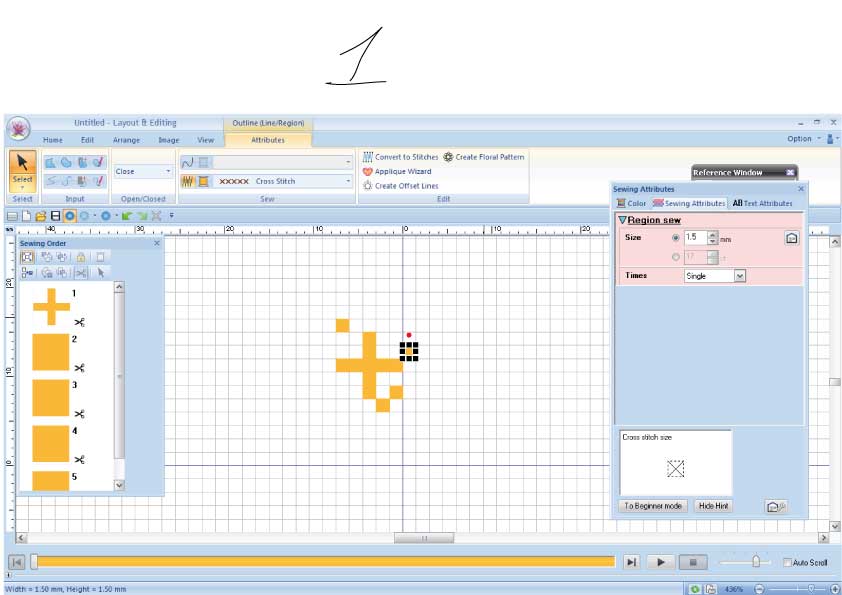
Task: Click the scissors trim icon in Sewing Order toolbar
Action: pos(81,273)
